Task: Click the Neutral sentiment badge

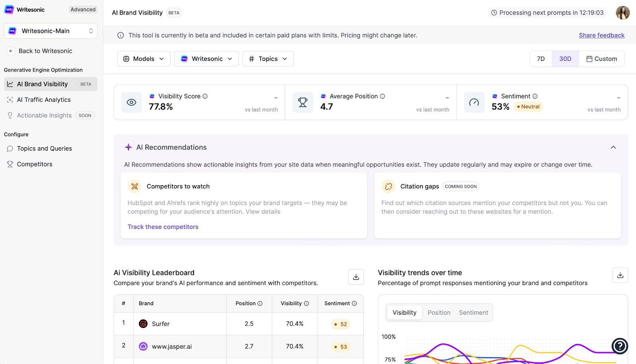Action: [x=528, y=106]
